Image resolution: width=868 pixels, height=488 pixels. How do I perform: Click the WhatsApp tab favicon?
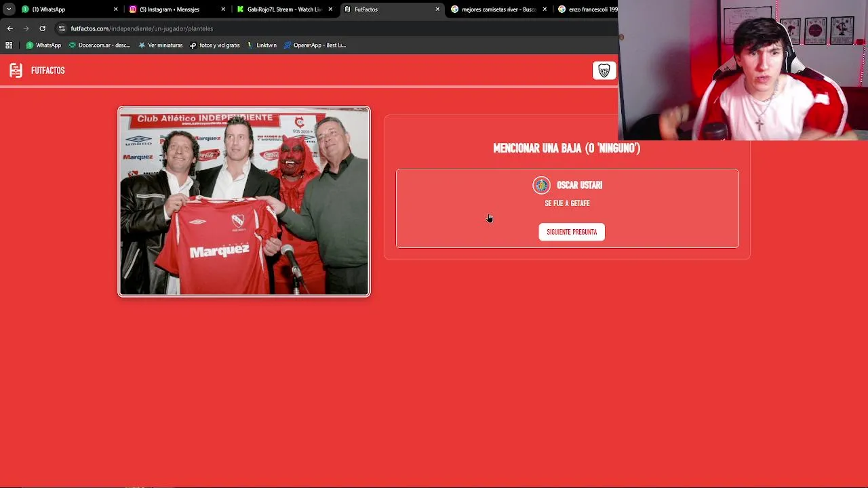25,9
